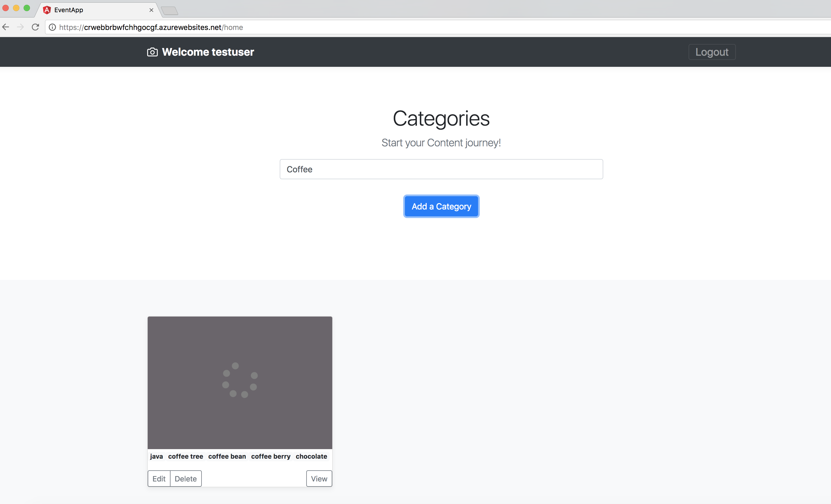This screenshot has width=831, height=504.
Task: Click the Add a Category button
Action: click(x=441, y=207)
